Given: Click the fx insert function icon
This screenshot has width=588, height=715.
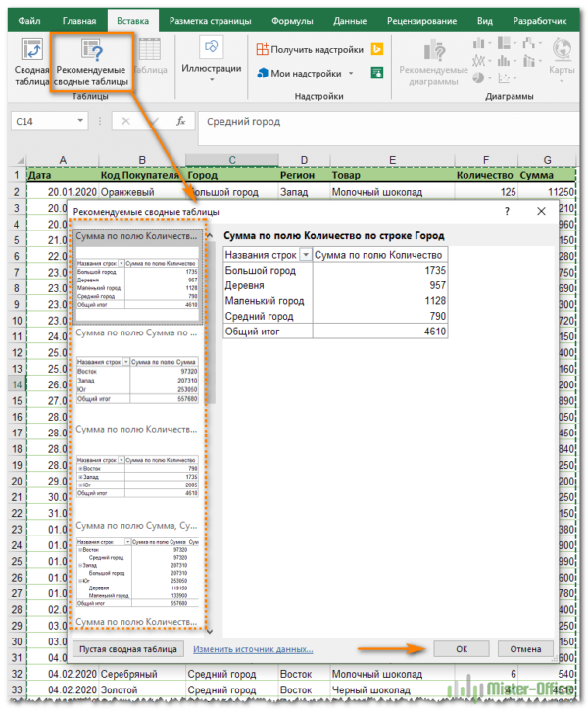Looking at the screenshot, I should tap(181, 121).
